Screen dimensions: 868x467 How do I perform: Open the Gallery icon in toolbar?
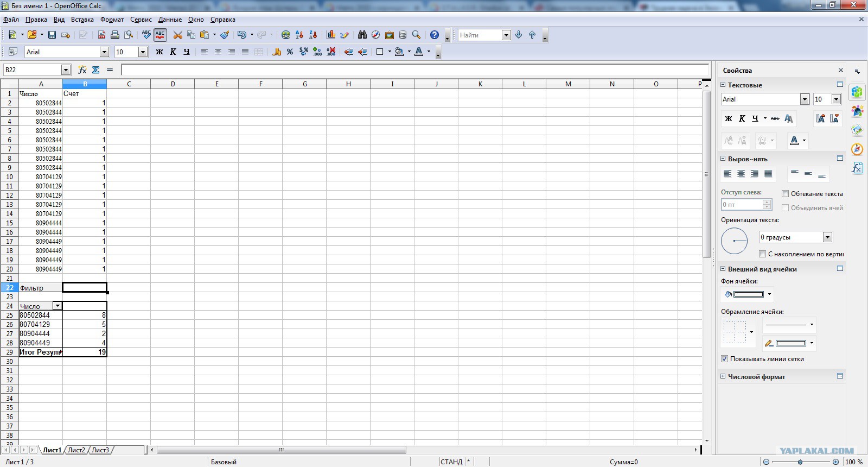tap(389, 35)
